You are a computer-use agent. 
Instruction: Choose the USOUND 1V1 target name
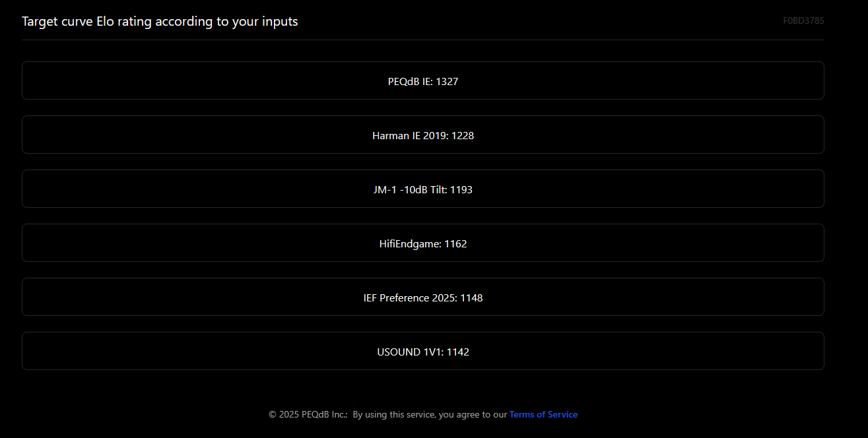coord(409,352)
